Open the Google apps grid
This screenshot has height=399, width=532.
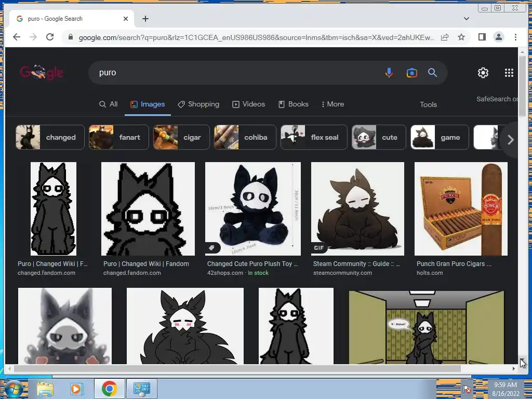[x=509, y=73]
